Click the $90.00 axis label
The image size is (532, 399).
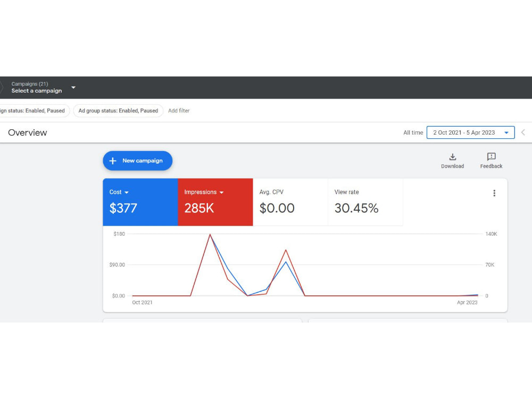pos(117,264)
